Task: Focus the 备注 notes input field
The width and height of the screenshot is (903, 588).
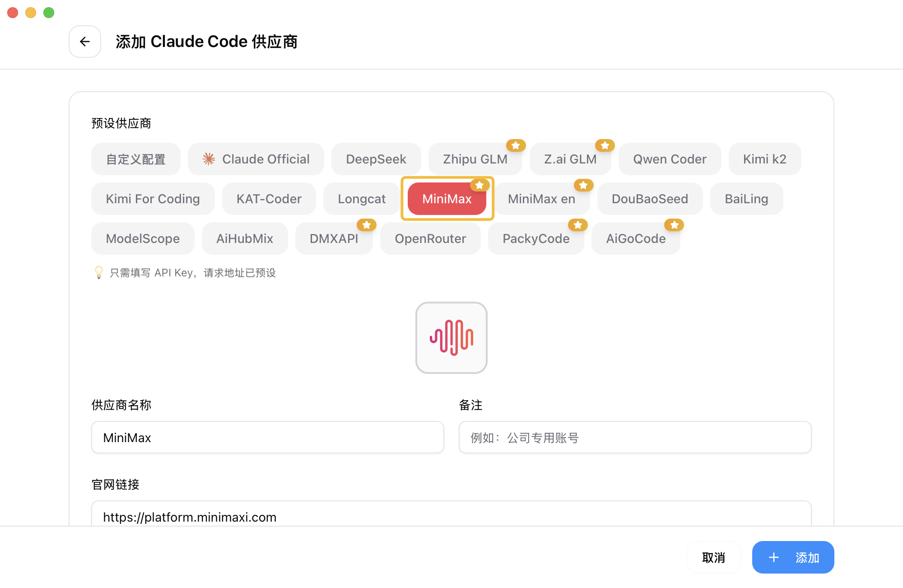Action: 635,437
